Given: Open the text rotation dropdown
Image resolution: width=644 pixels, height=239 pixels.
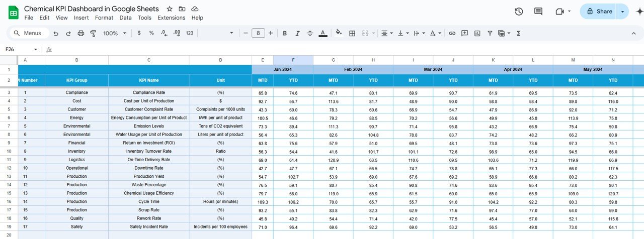Looking at the screenshot, I should tap(436, 33).
